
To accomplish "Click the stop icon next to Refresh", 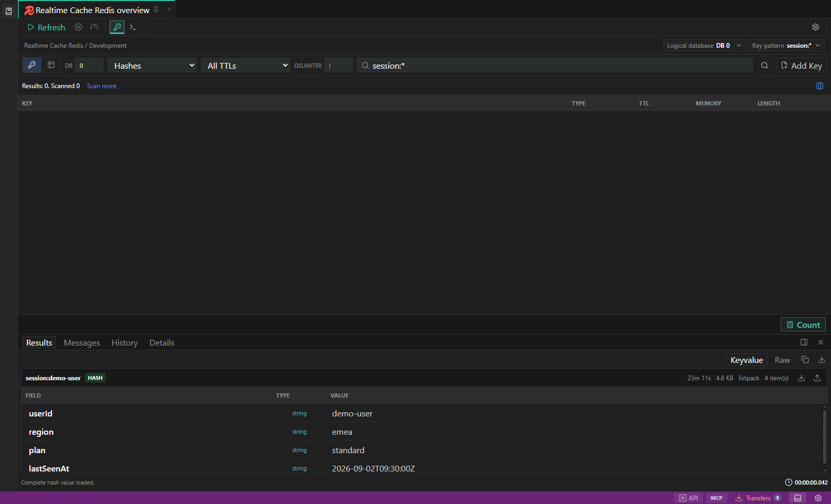I will click(x=79, y=27).
